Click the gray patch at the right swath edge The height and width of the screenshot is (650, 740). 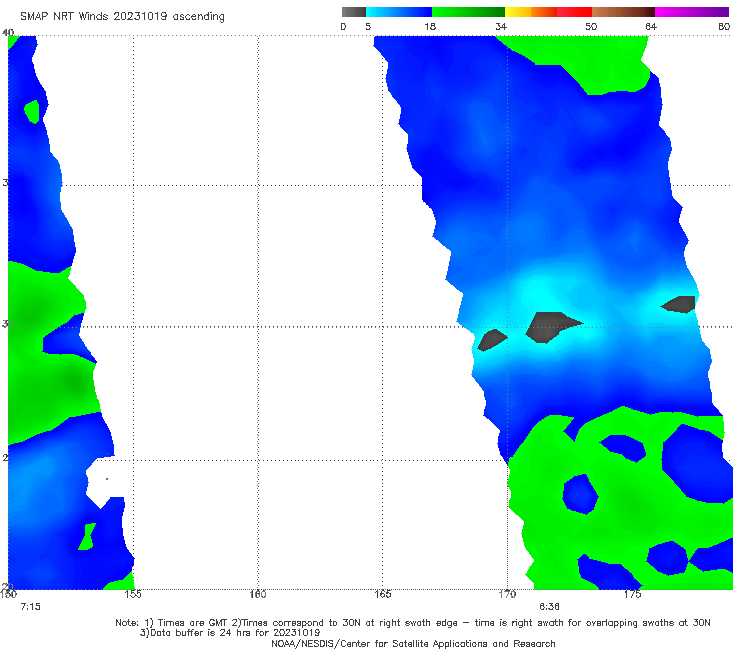[x=679, y=304]
